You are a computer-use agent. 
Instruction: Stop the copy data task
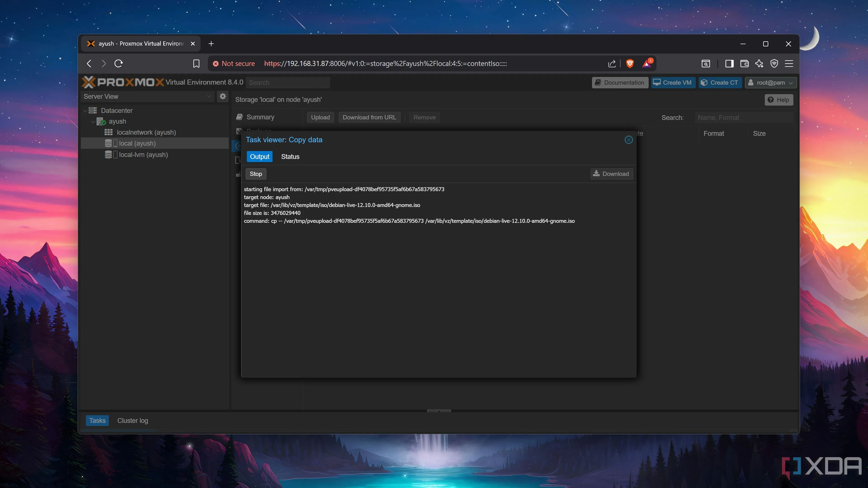256,174
